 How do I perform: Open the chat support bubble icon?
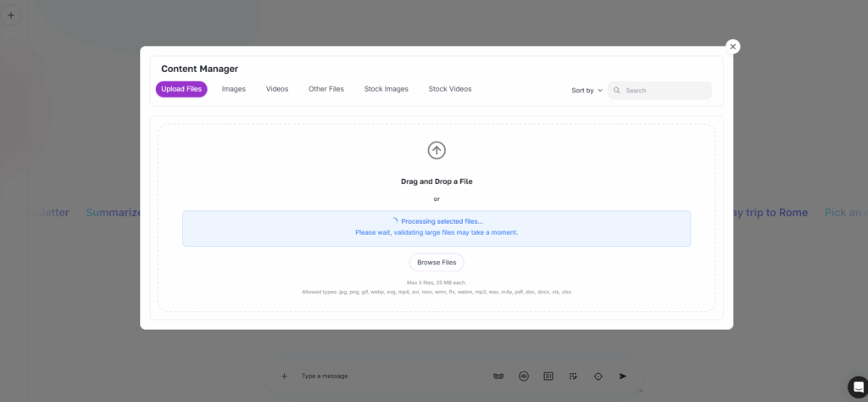point(857,386)
